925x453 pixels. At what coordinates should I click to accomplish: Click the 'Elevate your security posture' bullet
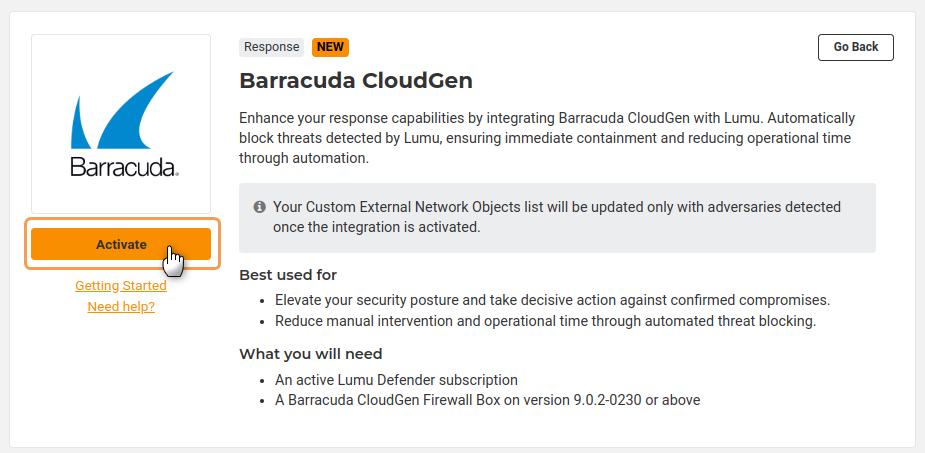552,300
